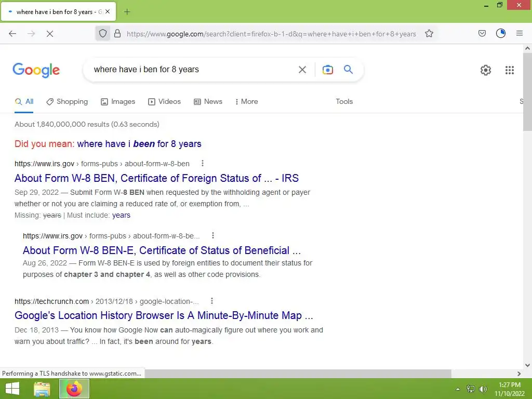Image resolution: width=532 pixels, height=399 pixels.
Task: Click the vertical scrollbar thumb
Action: [527, 91]
